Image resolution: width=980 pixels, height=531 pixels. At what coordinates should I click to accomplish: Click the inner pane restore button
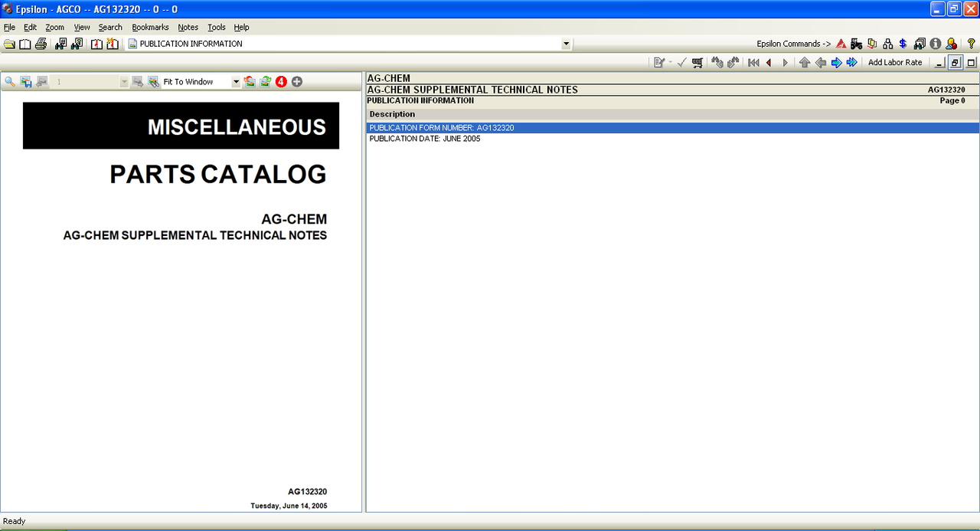tap(955, 63)
